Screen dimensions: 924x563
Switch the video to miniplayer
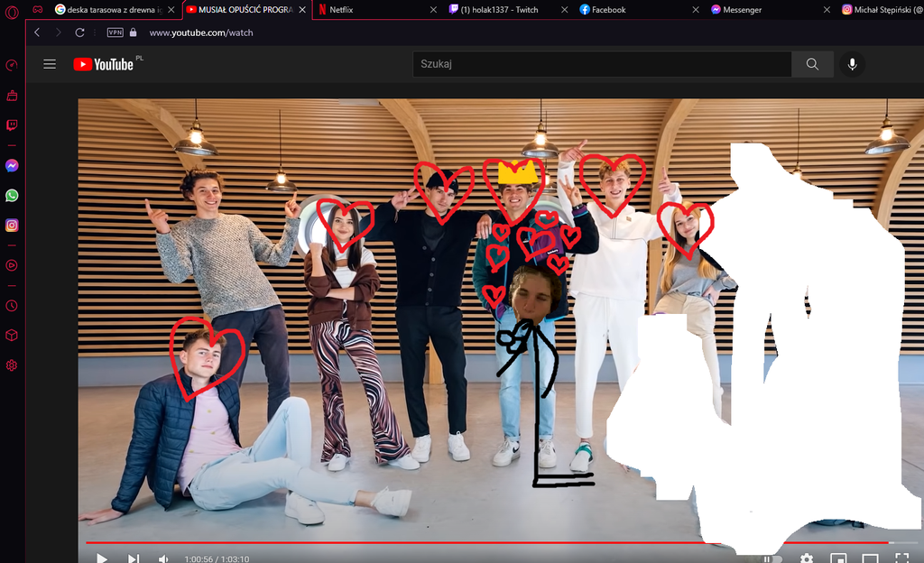838,558
